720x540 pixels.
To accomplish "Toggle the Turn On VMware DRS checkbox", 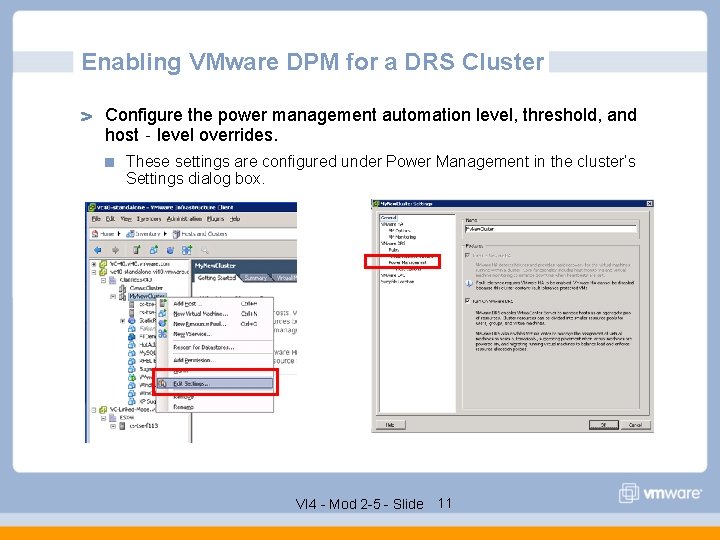I will point(467,301).
